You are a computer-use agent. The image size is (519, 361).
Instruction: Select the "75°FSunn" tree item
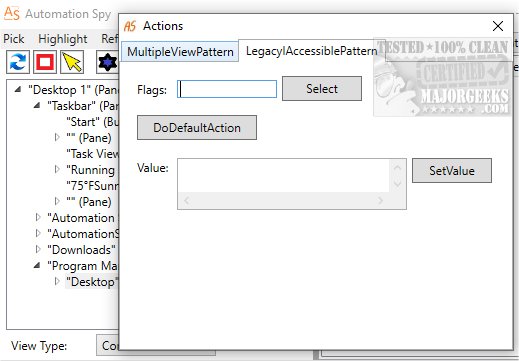92,186
